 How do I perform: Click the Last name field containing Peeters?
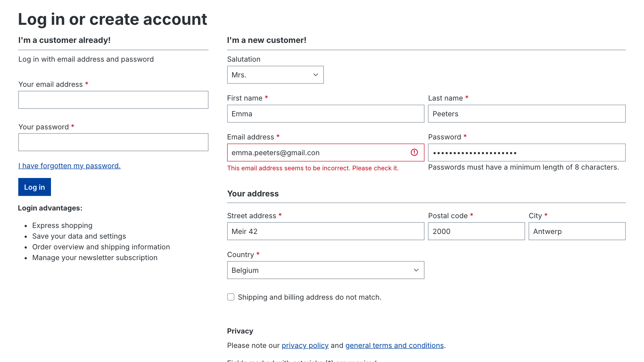click(x=527, y=114)
